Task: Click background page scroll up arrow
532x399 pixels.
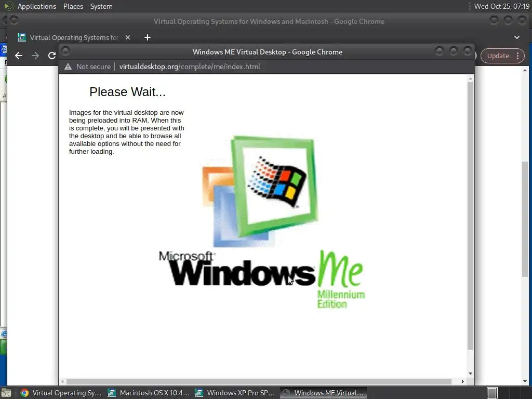Action: (x=525, y=70)
